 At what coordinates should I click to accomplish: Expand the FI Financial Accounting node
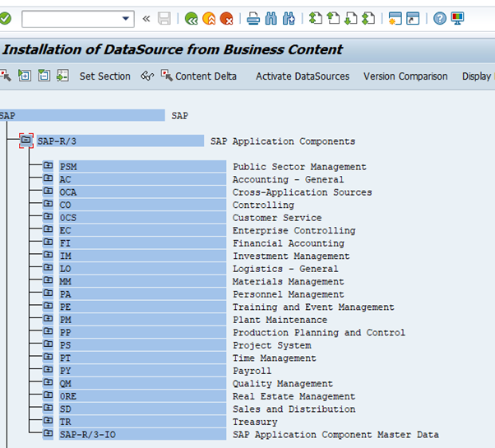[x=48, y=242]
